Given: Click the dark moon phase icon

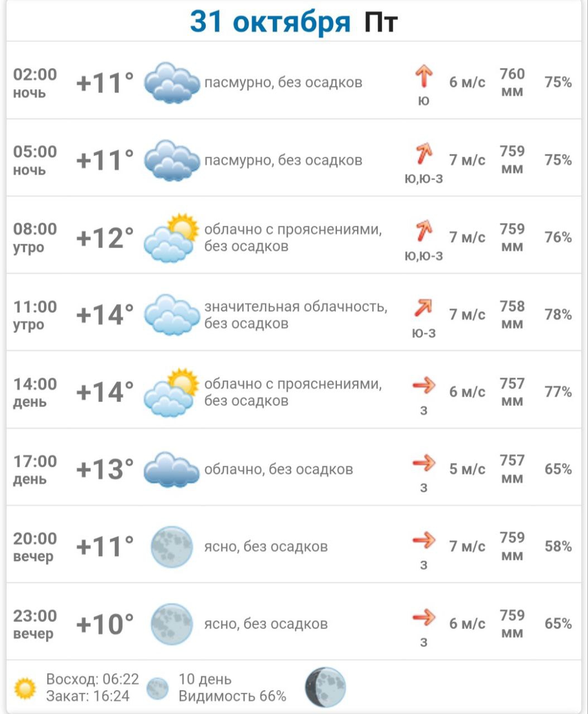Looking at the screenshot, I should [x=325, y=688].
